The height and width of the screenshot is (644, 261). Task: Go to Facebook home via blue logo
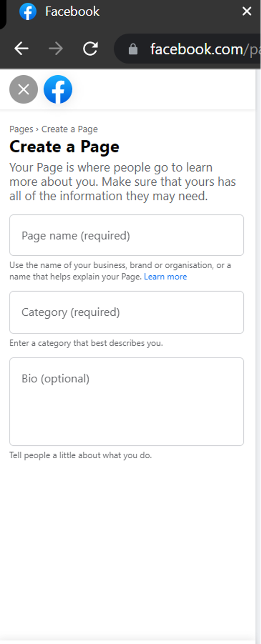click(58, 89)
